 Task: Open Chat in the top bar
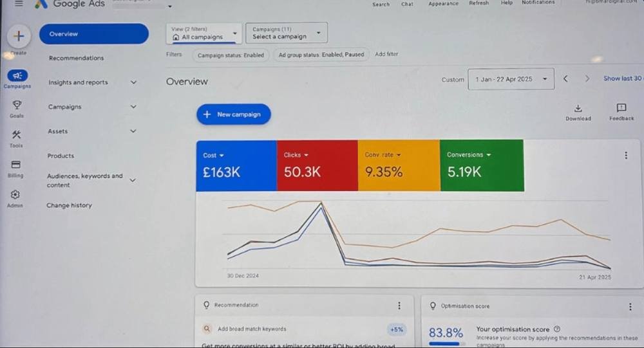tap(407, 4)
